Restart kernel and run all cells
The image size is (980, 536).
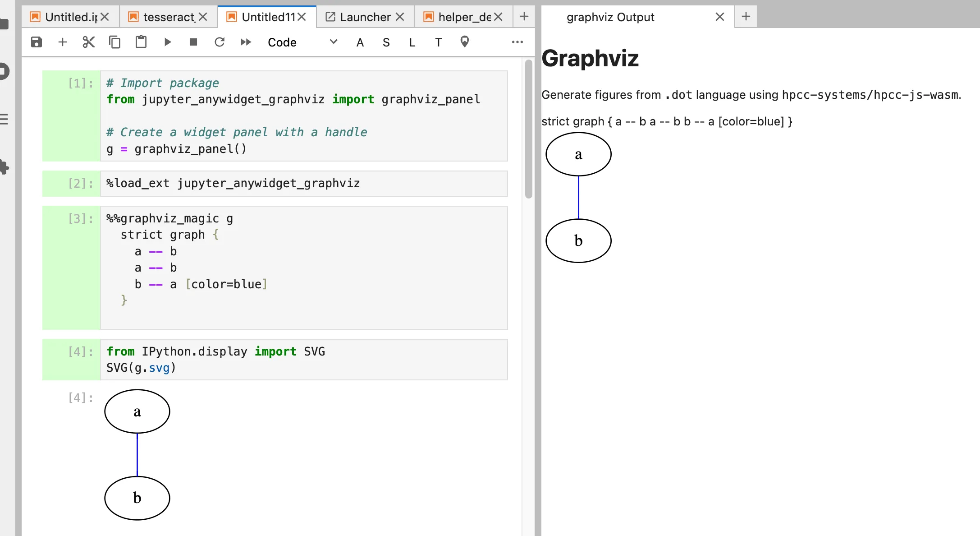(246, 42)
